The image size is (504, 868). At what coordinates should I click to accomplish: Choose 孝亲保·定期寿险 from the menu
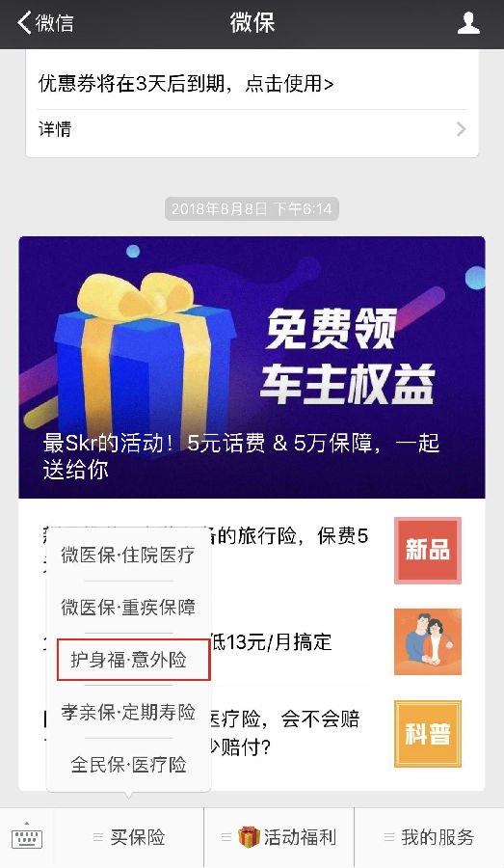pos(128,712)
